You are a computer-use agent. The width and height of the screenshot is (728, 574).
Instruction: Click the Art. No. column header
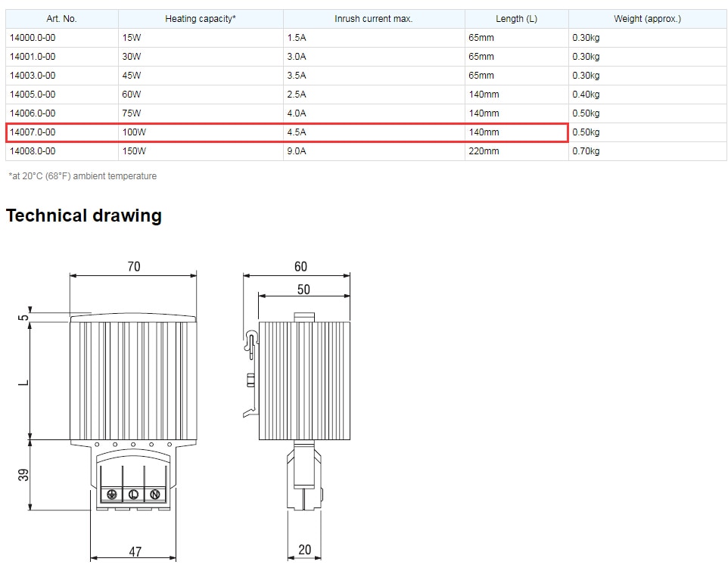pos(61,18)
